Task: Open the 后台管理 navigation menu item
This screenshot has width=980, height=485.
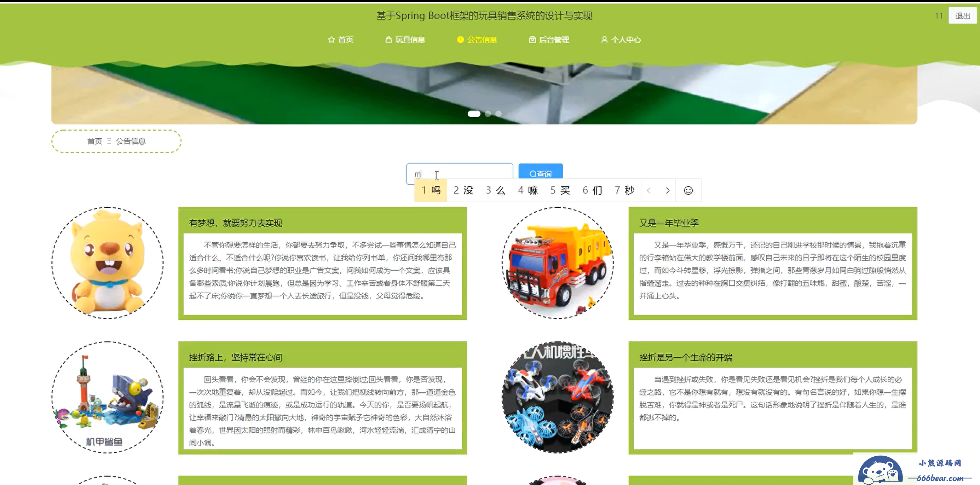Action: [x=549, y=40]
